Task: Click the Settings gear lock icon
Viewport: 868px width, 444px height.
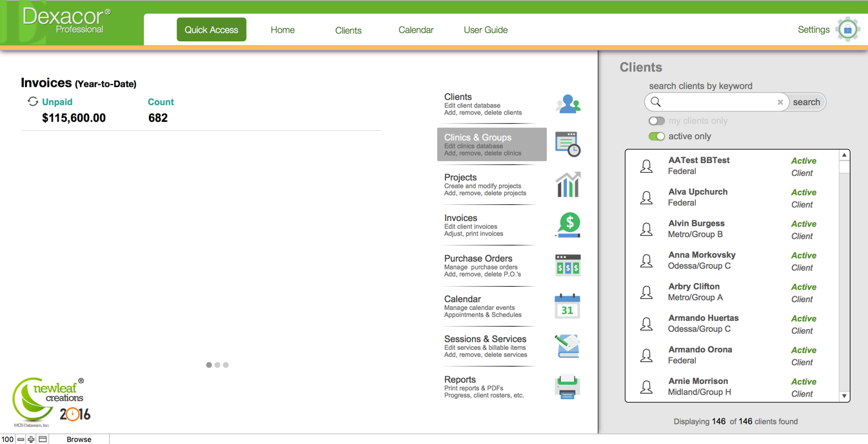Action: tap(848, 29)
